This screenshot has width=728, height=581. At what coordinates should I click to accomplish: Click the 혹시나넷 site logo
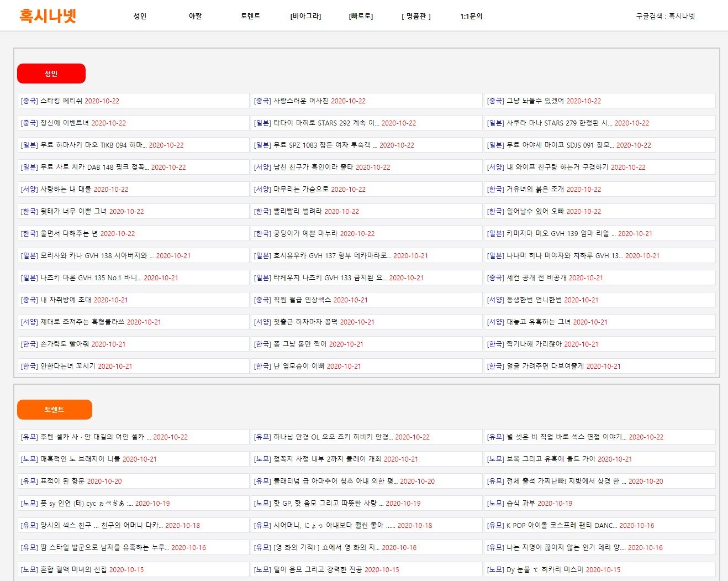48,15
